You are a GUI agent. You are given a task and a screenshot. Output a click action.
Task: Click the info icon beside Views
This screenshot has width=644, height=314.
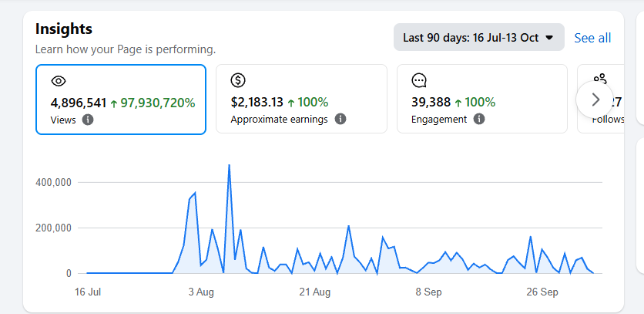(88, 120)
